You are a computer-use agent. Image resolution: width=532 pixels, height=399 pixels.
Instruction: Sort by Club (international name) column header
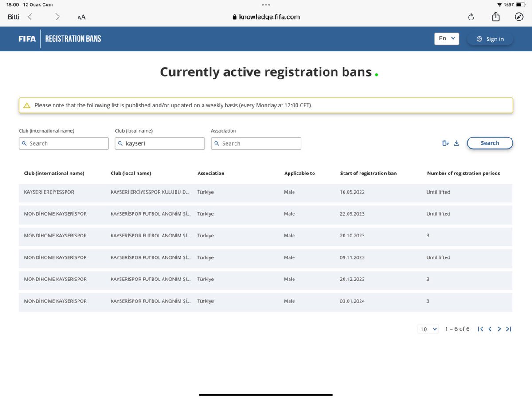point(54,173)
